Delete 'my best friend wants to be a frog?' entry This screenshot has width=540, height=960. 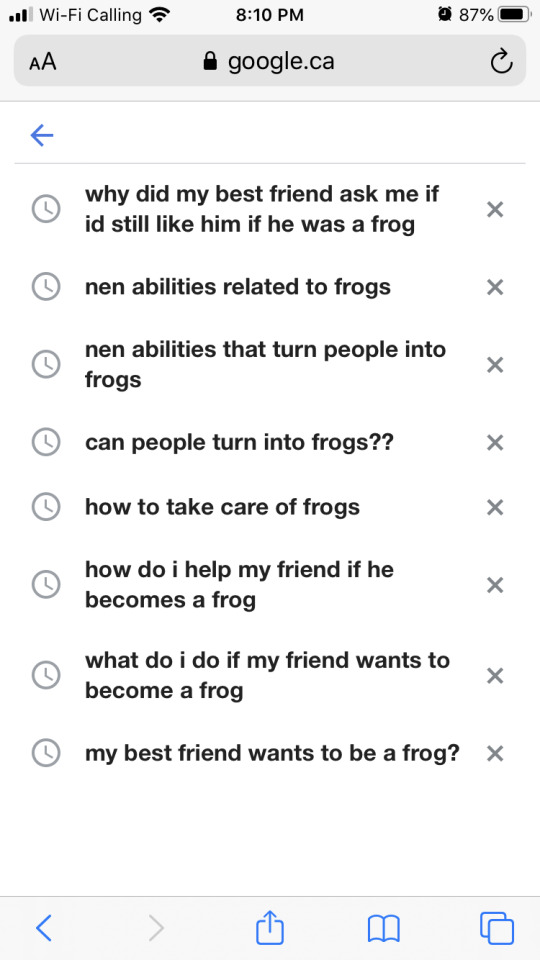click(x=495, y=753)
